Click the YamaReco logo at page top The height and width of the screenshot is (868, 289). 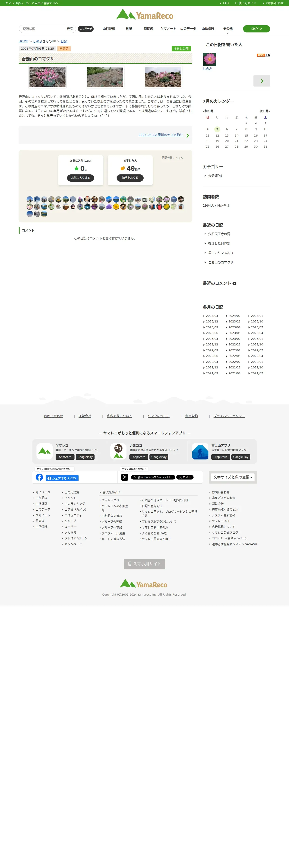(x=145, y=15)
